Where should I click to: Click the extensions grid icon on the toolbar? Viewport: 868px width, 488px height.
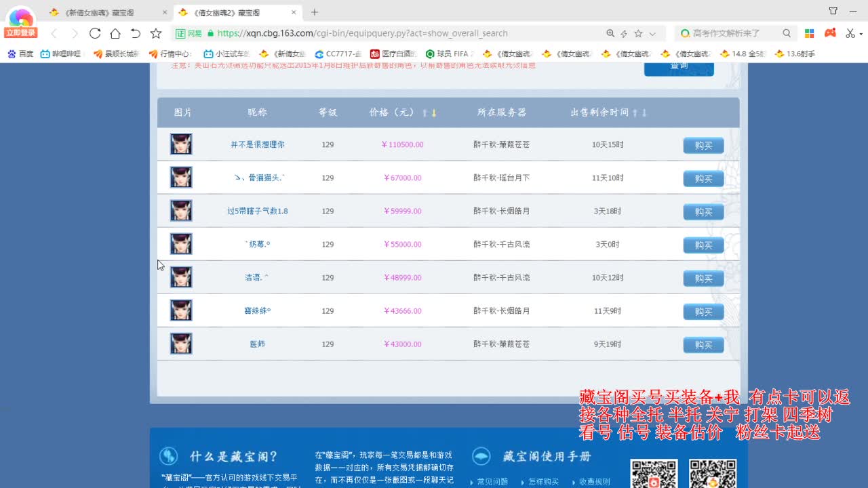(x=808, y=33)
